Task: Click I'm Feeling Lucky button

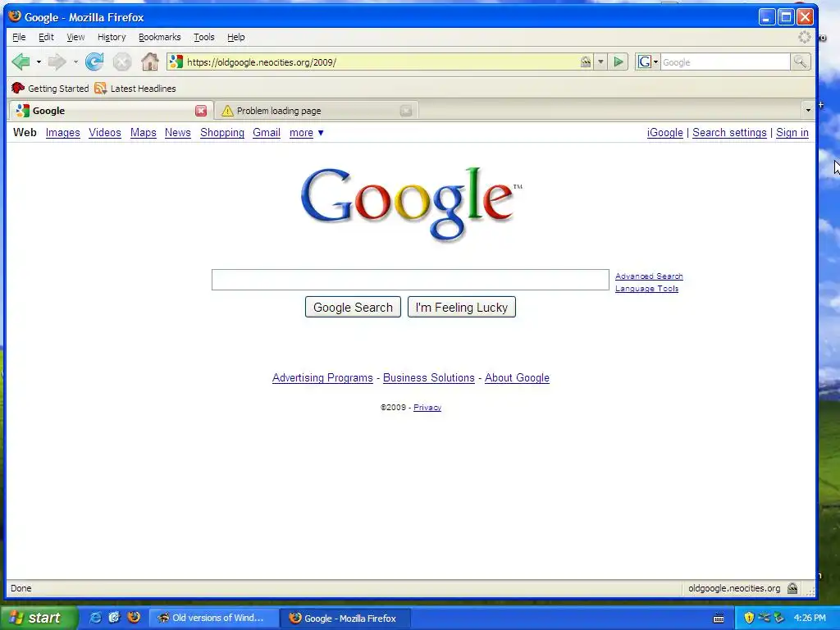Action: tap(462, 308)
